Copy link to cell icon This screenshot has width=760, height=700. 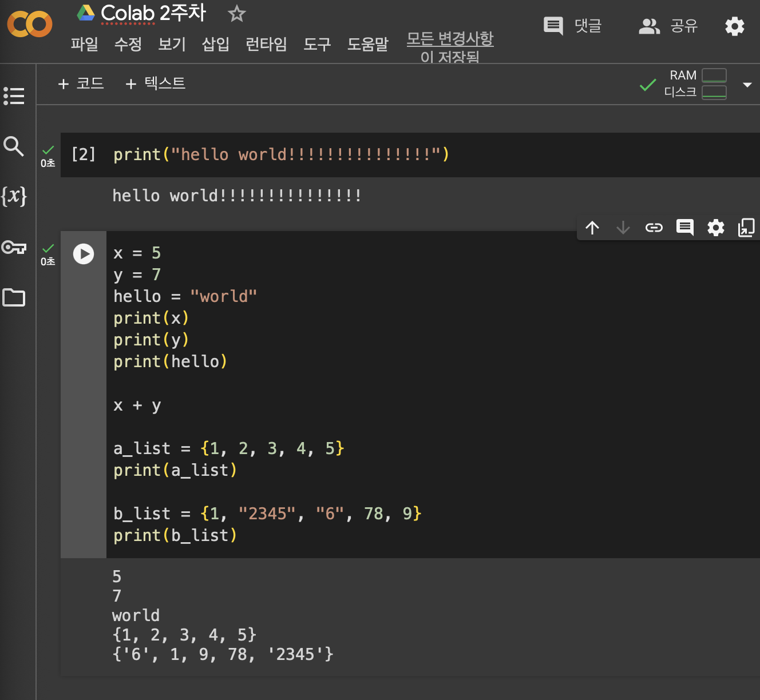[x=654, y=228]
